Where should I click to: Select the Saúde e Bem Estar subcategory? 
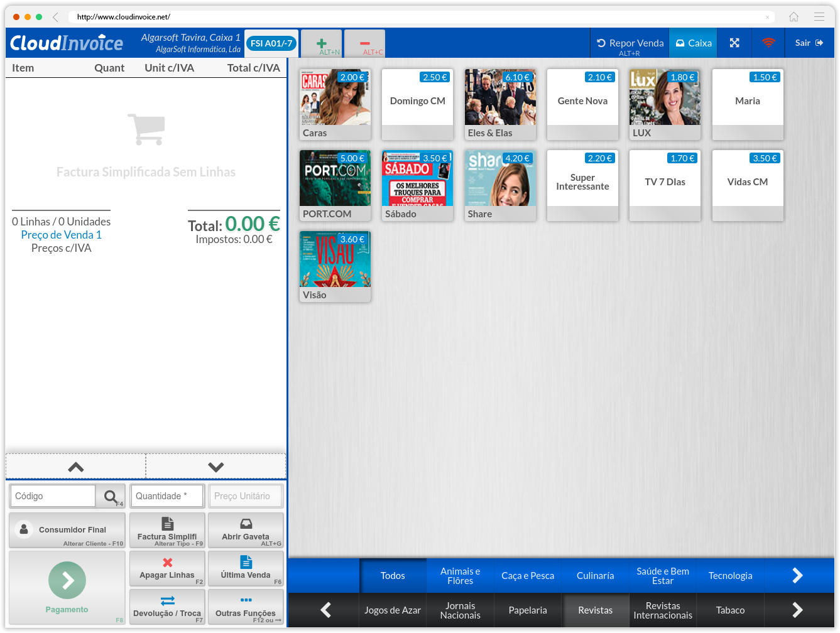pos(663,575)
